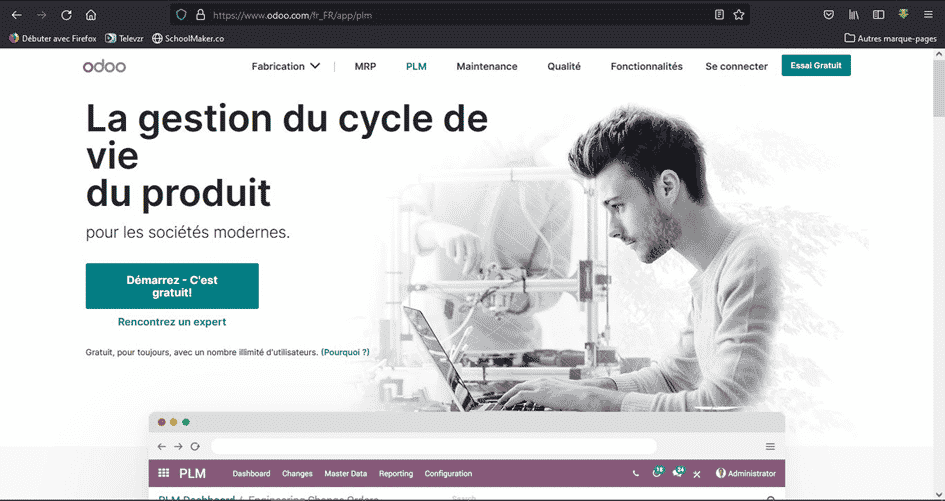
Task: Click the (Pourquoi ?) link
Action: [345, 351]
